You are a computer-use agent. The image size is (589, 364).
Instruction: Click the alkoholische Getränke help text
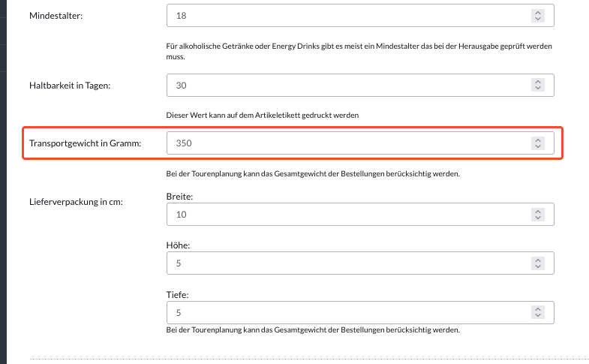(x=359, y=52)
